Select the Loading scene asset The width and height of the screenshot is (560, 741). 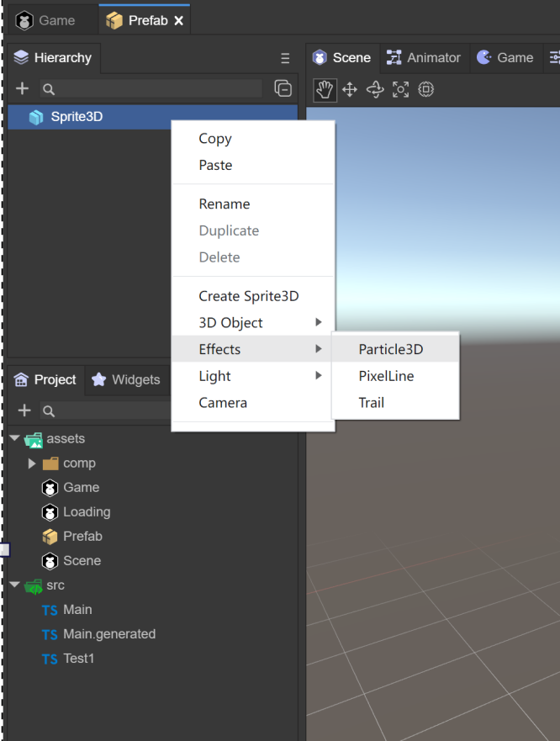(86, 511)
